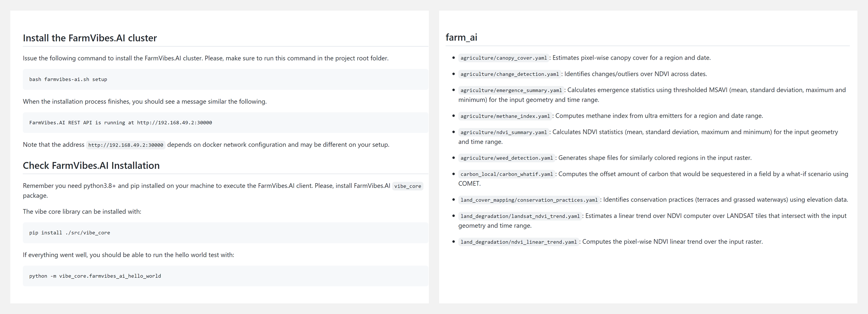Click the inline http://192.168.49.2:30000 address code
868x314 pixels.
[126, 145]
